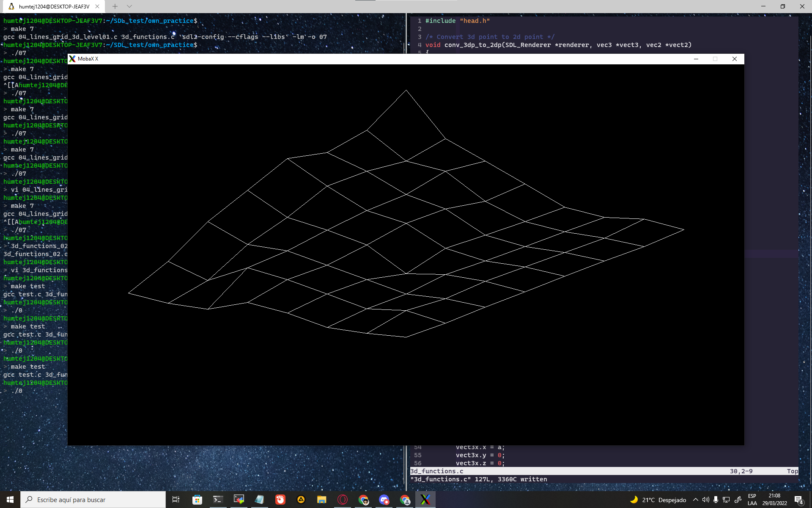The height and width of the screenshot is (508, 812).
Task: Open File Explorer from the taskbar
Action: pos(322,500)
